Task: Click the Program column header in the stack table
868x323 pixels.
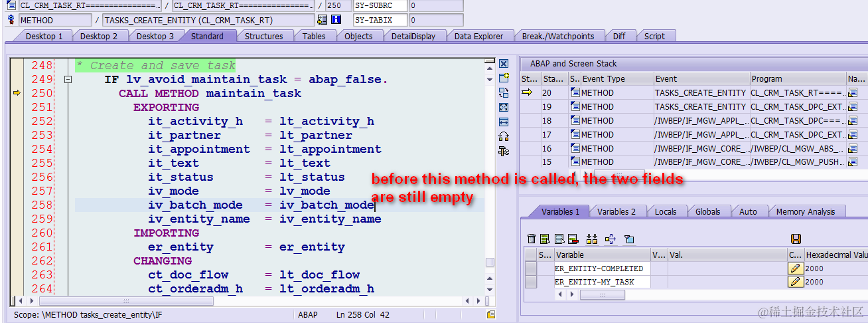Action: 798,78
